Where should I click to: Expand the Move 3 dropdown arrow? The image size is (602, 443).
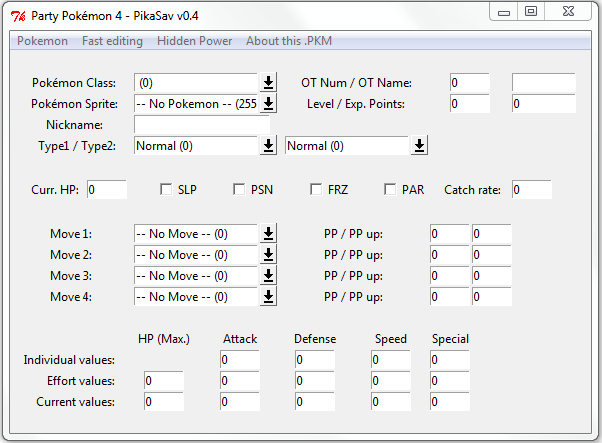coord(268,276)
